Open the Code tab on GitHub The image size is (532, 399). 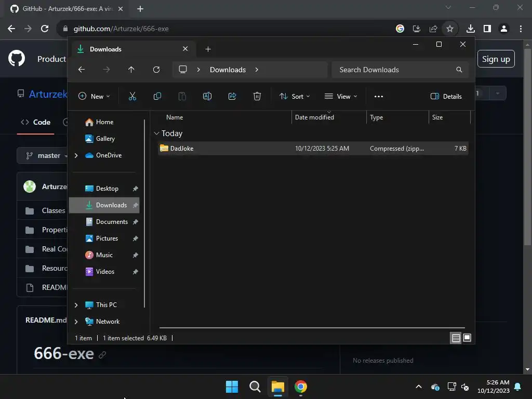point(36,122)
